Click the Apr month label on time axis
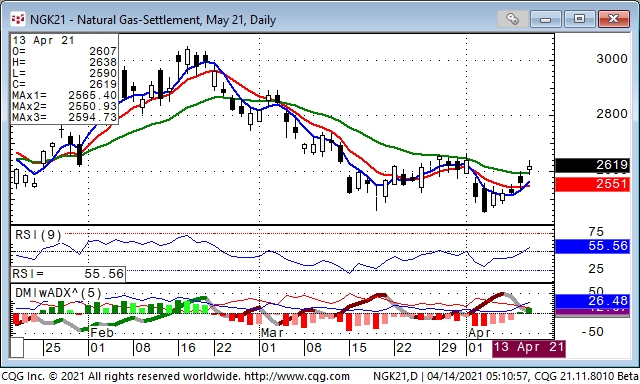The image size is (640, 384). click(x=479, y=333)
